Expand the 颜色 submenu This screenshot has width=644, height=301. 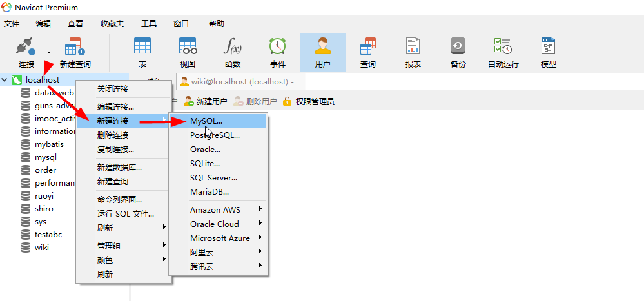coord(124,260)
